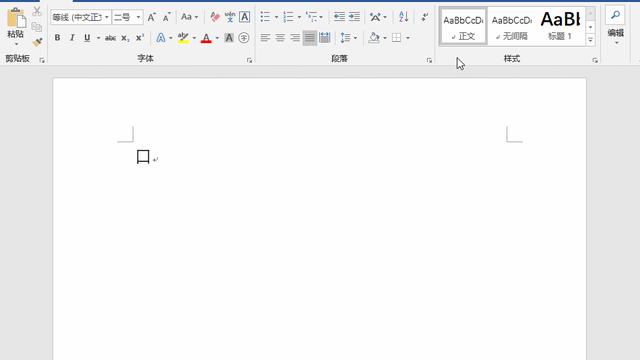Image resolution: width=640 pixels, height=360 pixels.
Task: Click the Cut scissors icon
Action: (x=37, y=11)
